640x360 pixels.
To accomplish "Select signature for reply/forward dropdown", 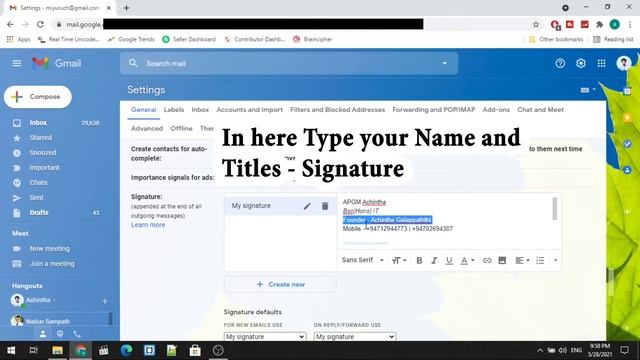I will (x=355, y=337).
